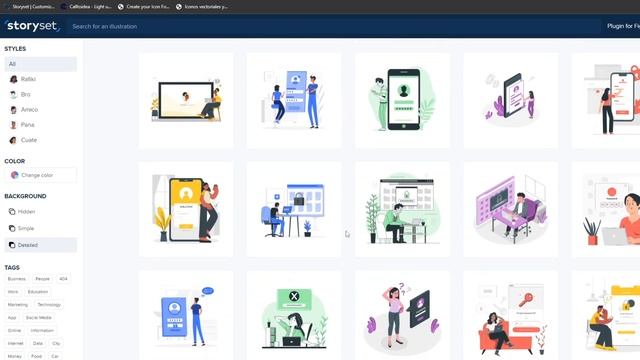
Task: Open the blue login with speech bubble illustration
Action: click(x=186, y=316)
